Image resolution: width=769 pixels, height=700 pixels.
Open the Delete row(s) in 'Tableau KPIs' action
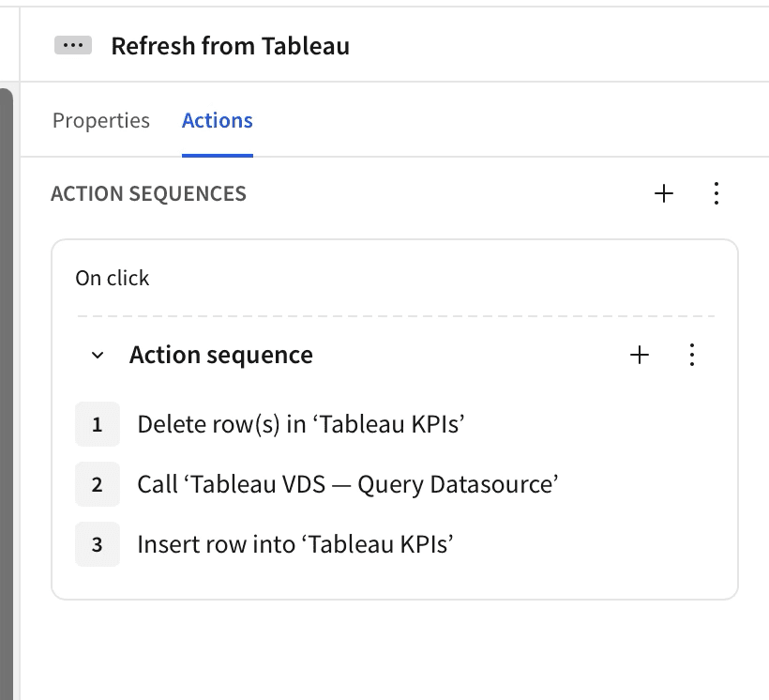301,424
